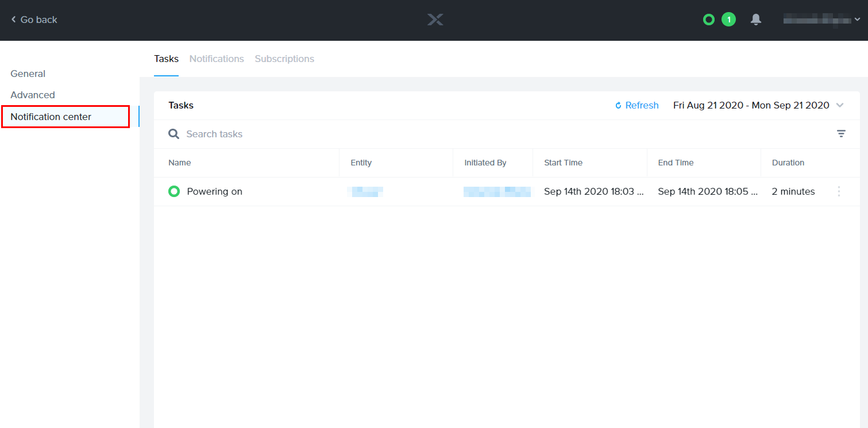The height and width of the screenshot is (428, 868).
Task: Click the Nutanix X logo in header
Action: 435,20
